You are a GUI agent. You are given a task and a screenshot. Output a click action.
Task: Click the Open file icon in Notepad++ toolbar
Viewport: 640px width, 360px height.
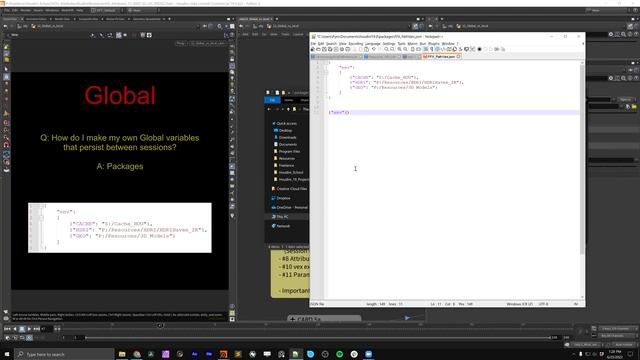(x=318, y=49)
